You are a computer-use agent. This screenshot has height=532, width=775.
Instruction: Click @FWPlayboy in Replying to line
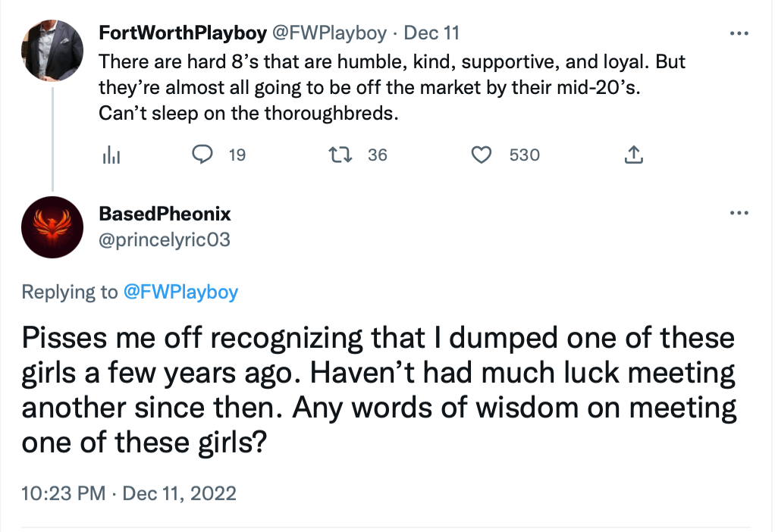[x=180, y=292]
